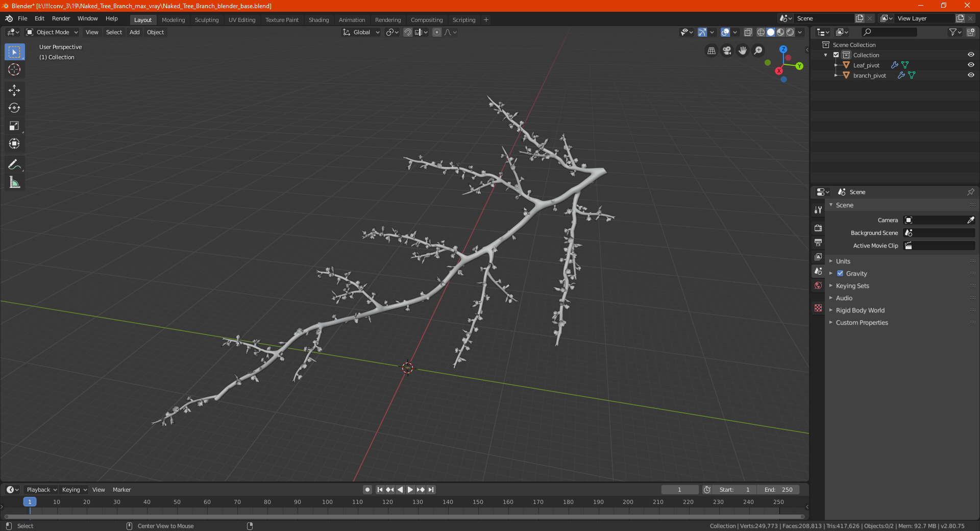Hide branch_pivot object in viewport
Screen dimensions: 980x531
pos(971,75)
